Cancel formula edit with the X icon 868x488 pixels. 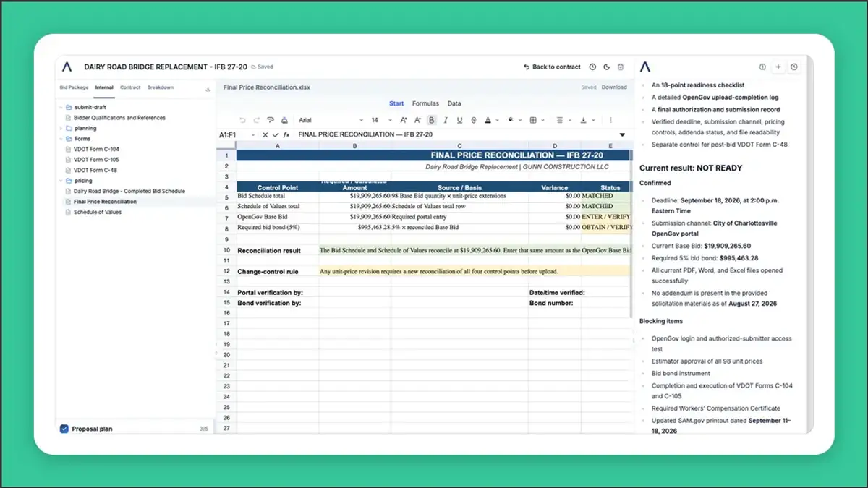click(x=265, y=134)
